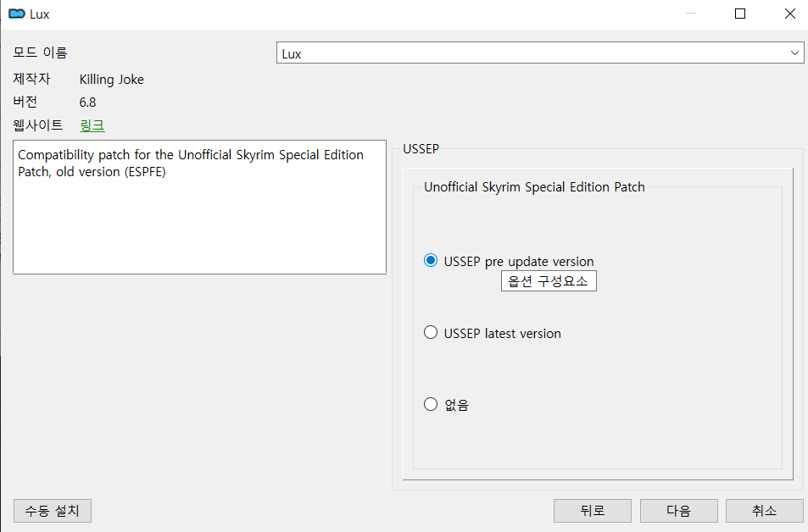Click the 옵션 구성요소 tooltip label
808x532 pixels.
click(549, 281)
